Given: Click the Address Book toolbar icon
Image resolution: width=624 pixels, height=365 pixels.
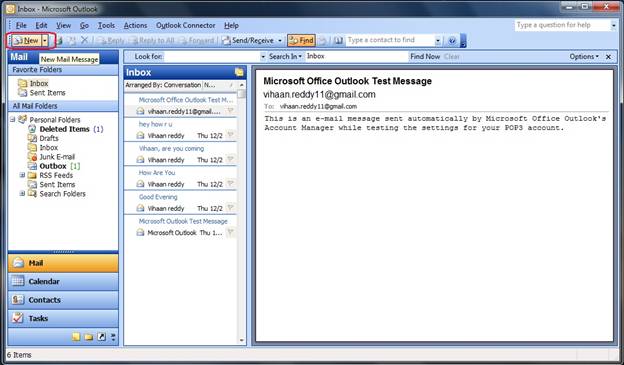Looking at the screenshot, I should tap(338, 41).
